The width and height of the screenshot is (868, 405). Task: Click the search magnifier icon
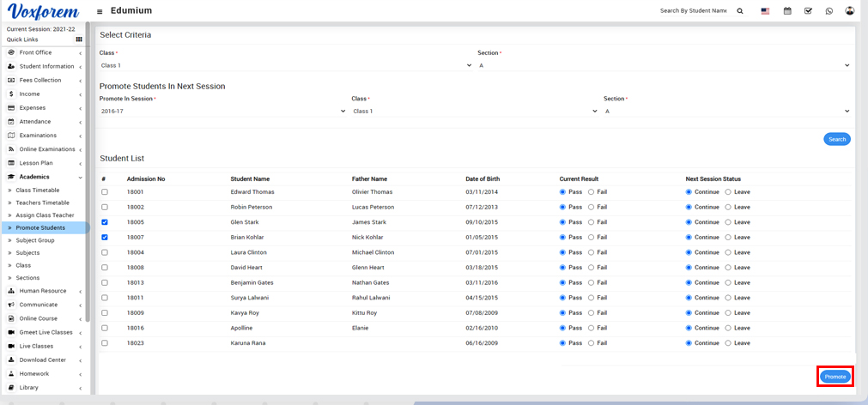point(740,11)
